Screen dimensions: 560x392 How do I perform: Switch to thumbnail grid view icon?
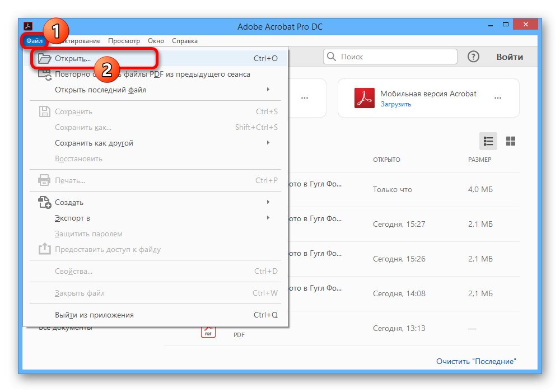click(x=510, y=141)
